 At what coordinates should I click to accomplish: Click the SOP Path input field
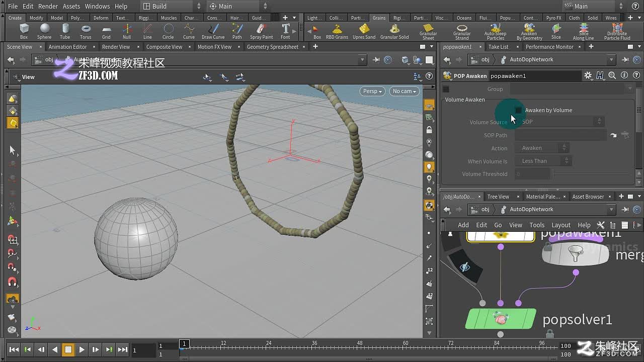pos(561,135)
